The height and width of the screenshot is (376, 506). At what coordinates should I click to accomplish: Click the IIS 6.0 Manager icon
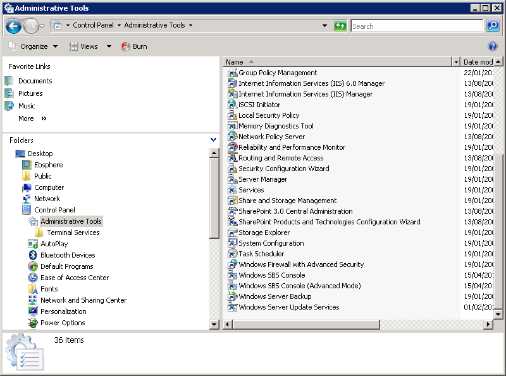point(232,83)
